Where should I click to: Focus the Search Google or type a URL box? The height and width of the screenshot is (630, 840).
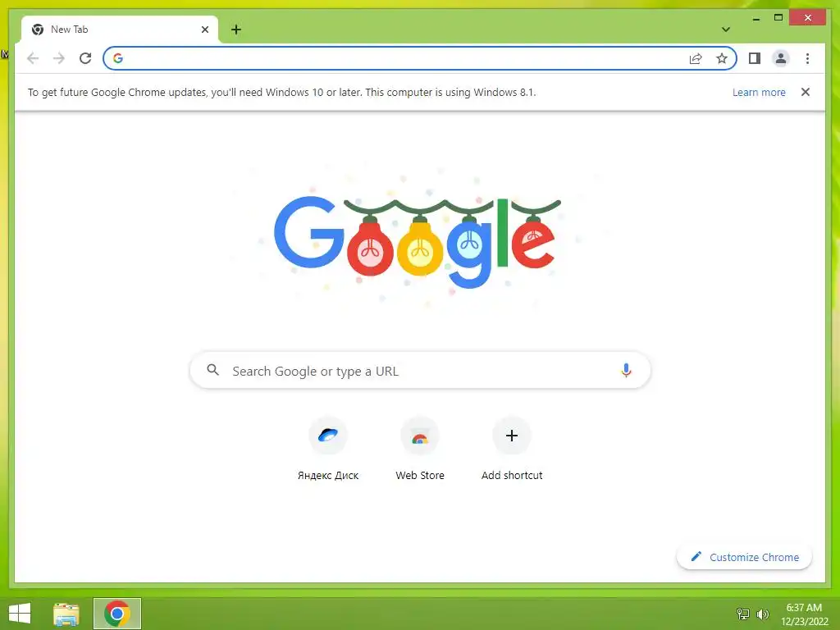420,370
